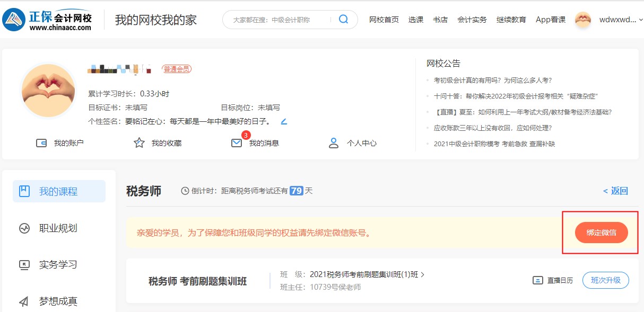
Task: Select 实务学习 in the sidebar
Action: (x=59, y=265)
